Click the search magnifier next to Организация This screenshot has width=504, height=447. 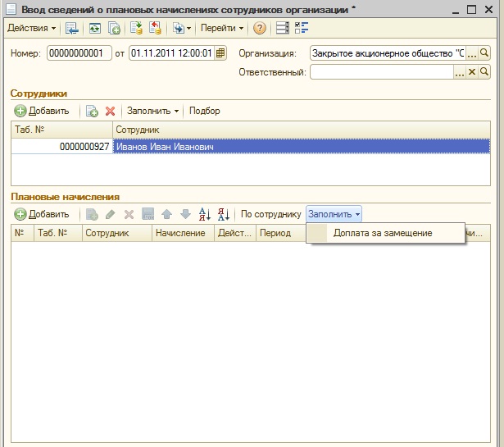pyautogui.click(x=484, y=53)
